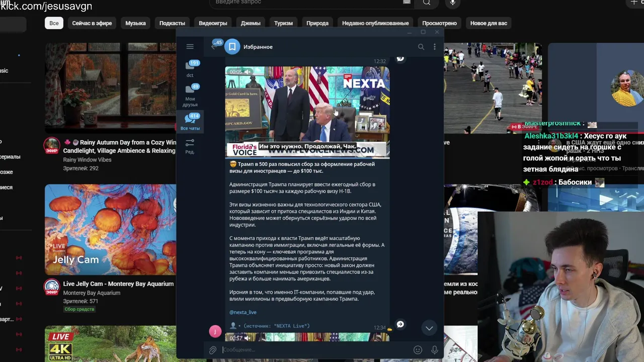644x362 pixels.
Task: Select the Мои друзья chat folder
Action: click(190, 96)
